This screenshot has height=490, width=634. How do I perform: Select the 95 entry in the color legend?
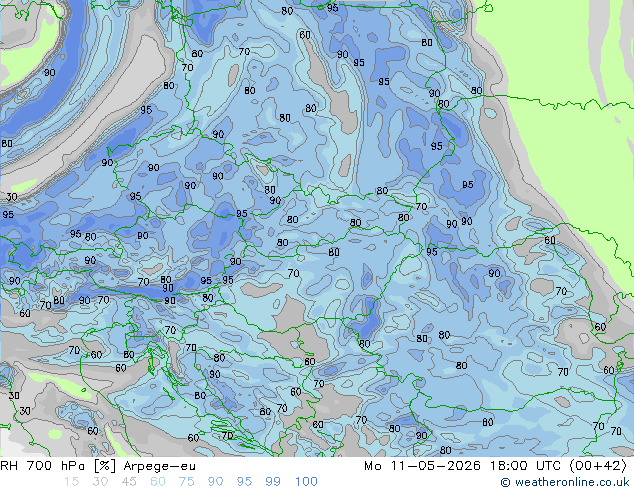point(244,482)
